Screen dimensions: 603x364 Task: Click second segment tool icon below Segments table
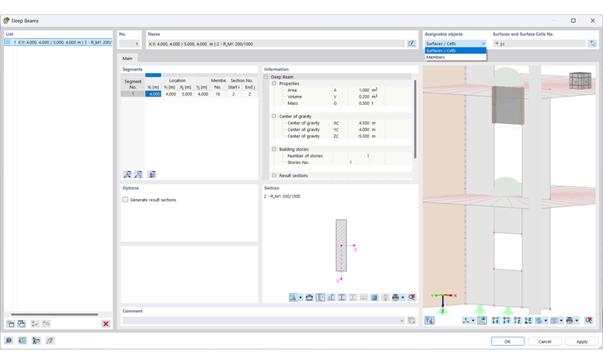click(x=138, y=174)
